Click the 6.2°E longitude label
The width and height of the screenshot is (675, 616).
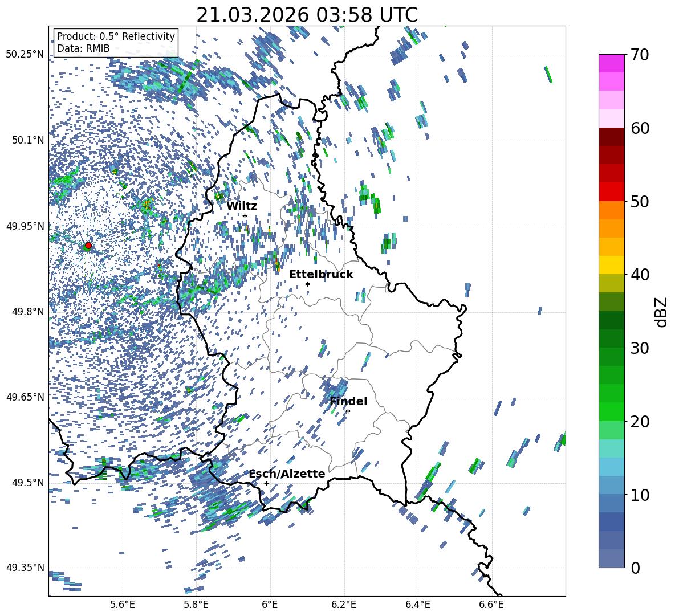tap(344, 605)
